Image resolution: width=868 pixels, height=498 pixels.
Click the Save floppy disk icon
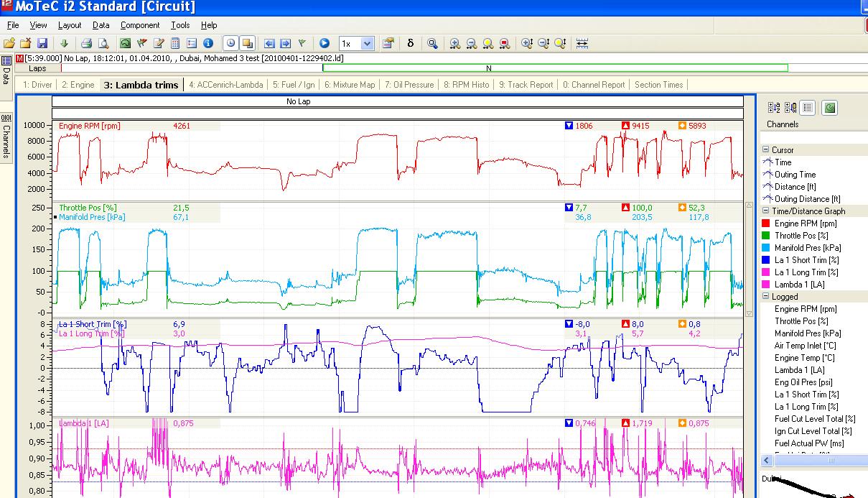[x=42, y=44]
